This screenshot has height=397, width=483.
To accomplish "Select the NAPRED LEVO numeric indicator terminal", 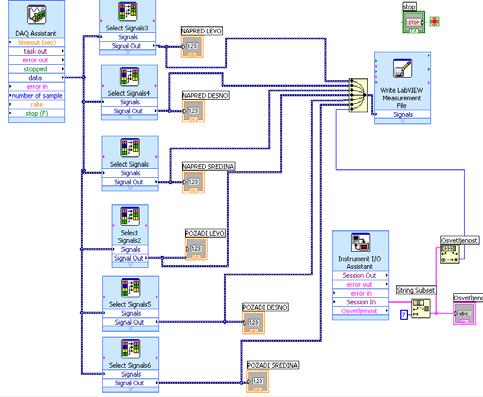I will tap(192, 46).
